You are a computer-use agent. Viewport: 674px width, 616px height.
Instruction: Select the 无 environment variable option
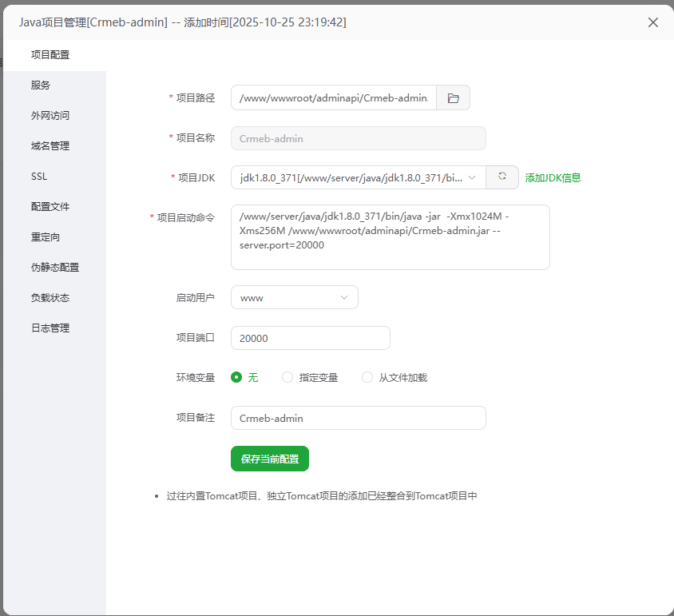click(x=236, y=377)
